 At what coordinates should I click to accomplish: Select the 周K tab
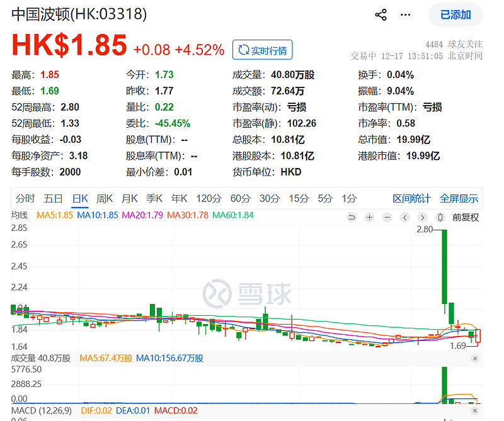pyautogui.click(x=105, y=198)
